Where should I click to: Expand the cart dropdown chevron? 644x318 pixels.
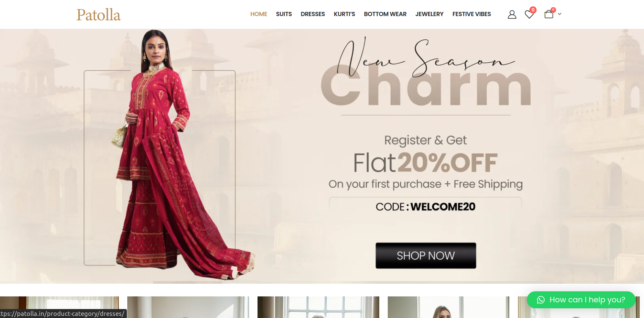[x=560, y=14]
